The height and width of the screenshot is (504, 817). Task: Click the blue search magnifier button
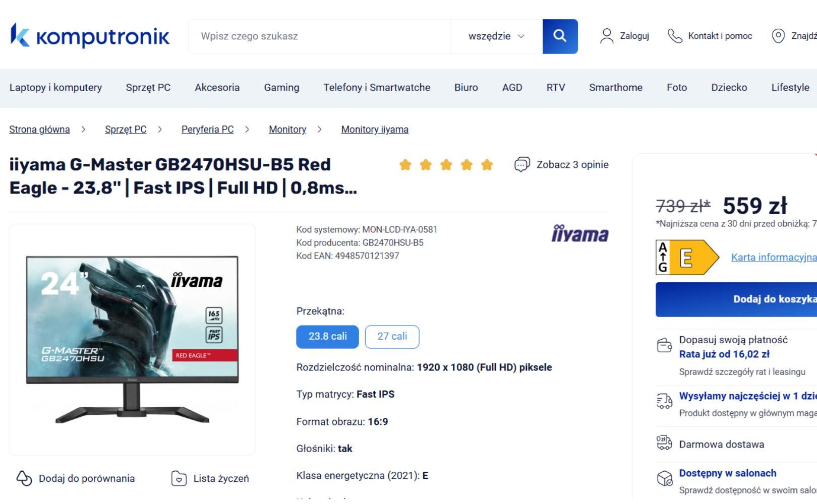point(560,36)
